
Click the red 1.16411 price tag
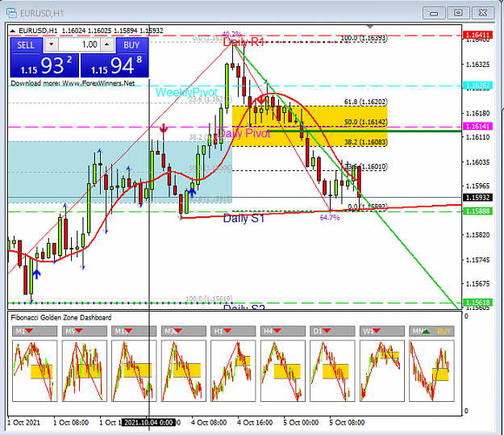click(477, 35)
